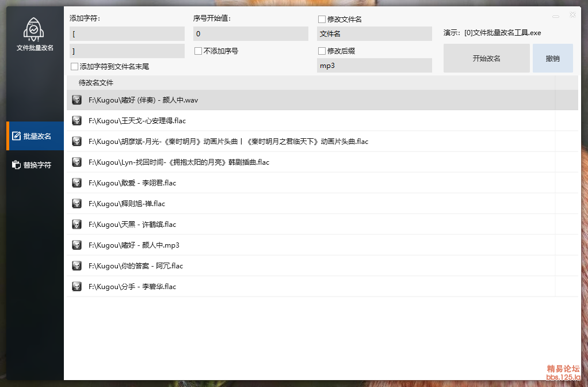This screenshot has height=387, width=588.
Task: Select the 胡彦斌-月光 秦时明月 file row
Action: pyautogui.click(x=323, y=141)
